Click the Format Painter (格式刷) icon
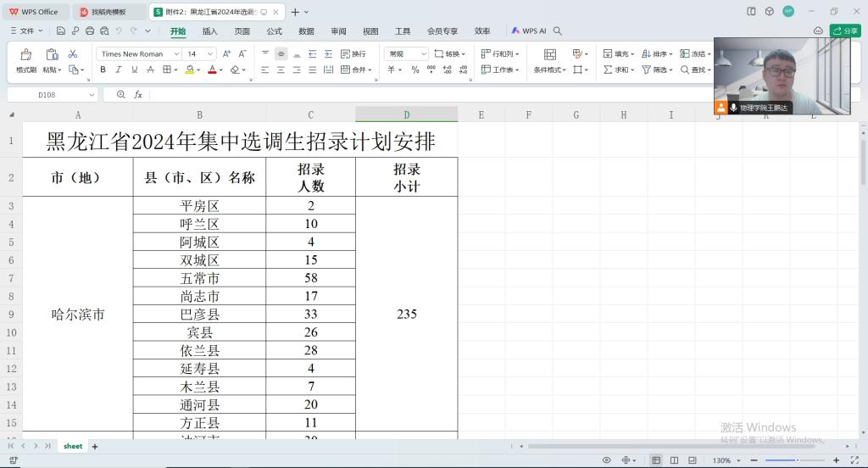 (x=26, y=59)
